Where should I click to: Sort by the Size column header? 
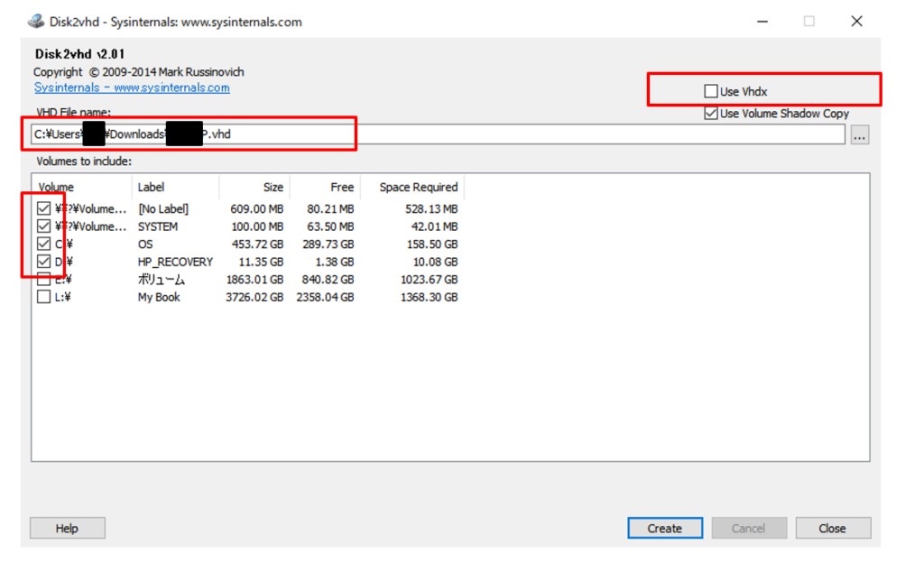pyautogui.click(x=254, y=188)
